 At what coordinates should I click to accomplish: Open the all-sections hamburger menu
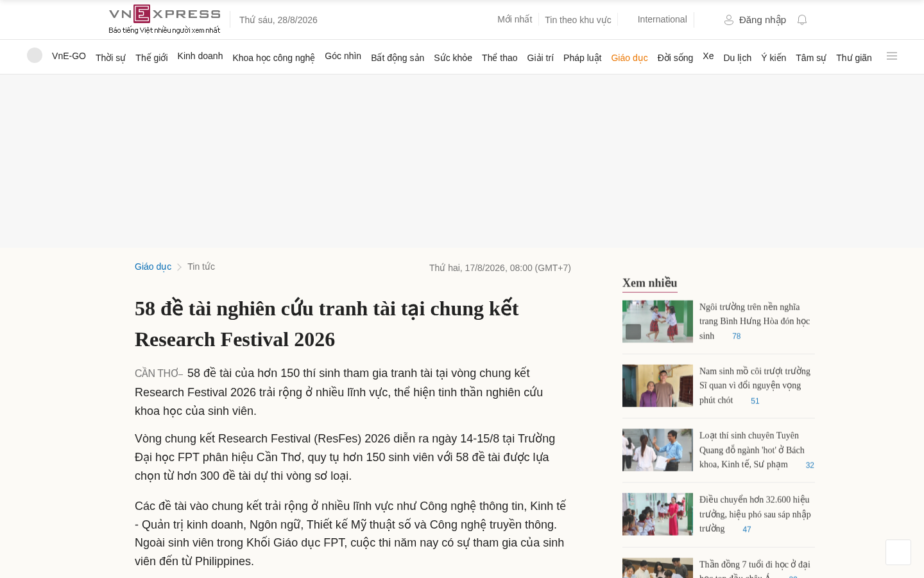892,56
